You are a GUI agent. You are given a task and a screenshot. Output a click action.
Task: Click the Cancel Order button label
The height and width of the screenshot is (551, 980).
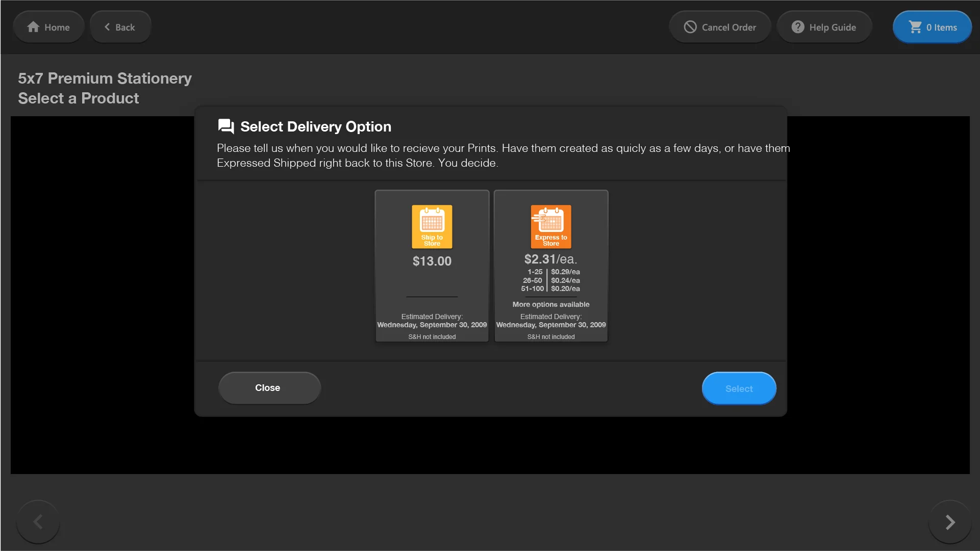[x=728, y=28]
